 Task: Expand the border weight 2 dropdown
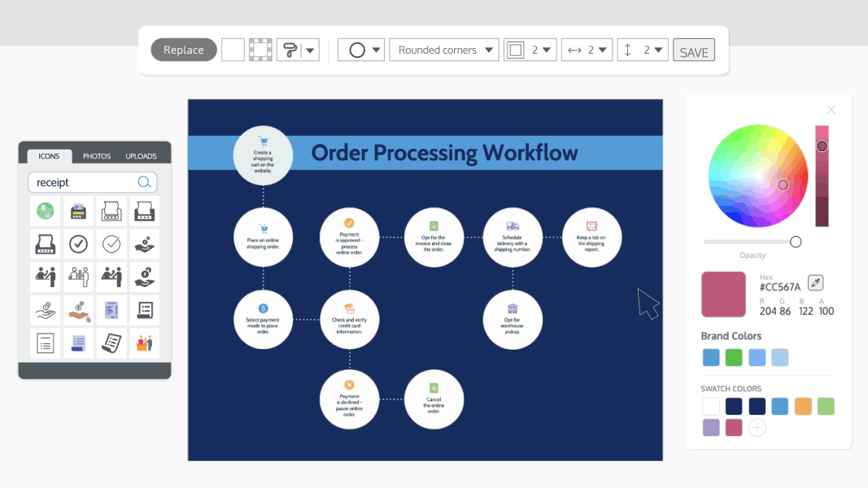click(x=547, y=49)
